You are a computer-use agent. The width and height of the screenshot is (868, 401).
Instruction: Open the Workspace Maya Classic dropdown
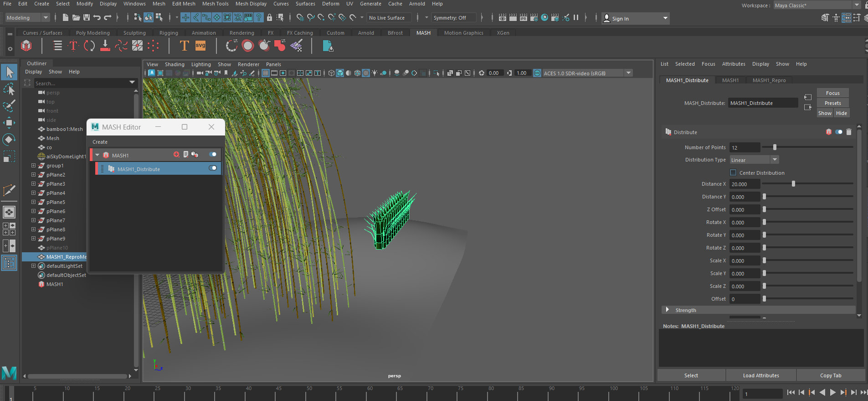pyautogui.click(x=817, y=5)
